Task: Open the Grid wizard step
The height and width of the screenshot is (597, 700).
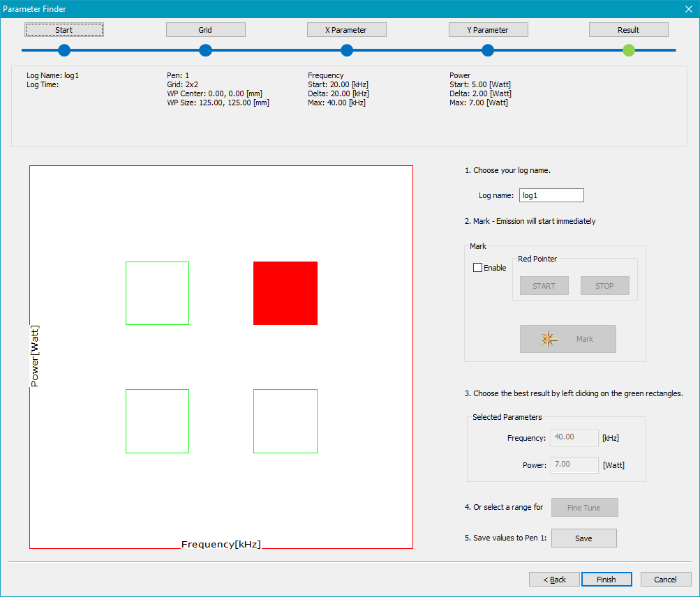Action: (205, 30)
